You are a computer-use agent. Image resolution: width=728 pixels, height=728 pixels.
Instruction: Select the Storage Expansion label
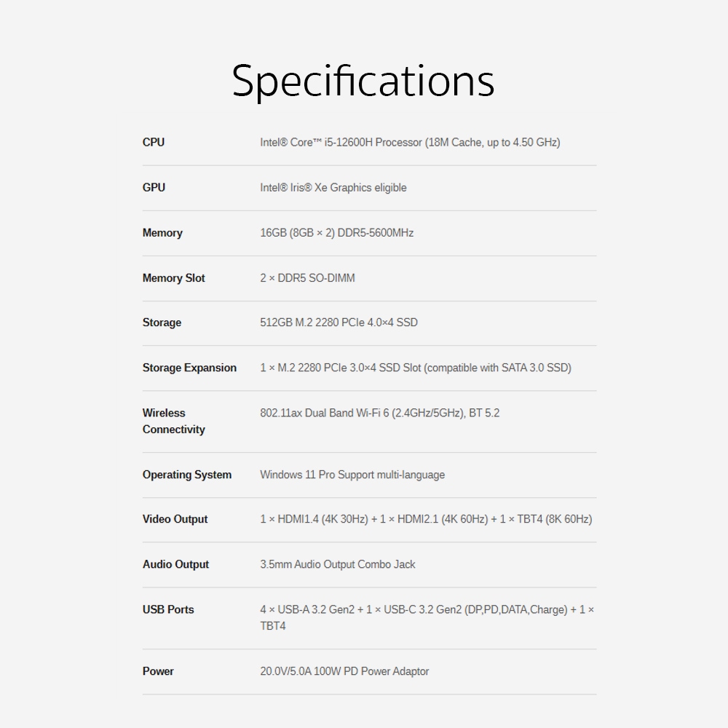tap(189, 368)
